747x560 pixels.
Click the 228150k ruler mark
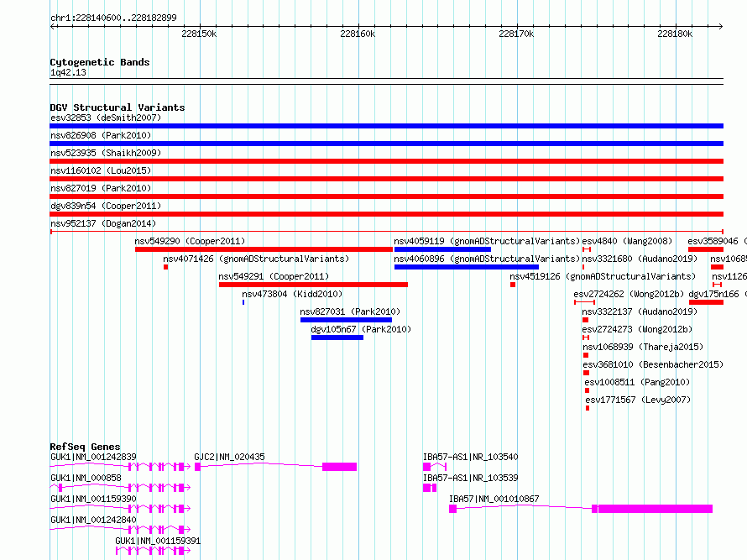point(199,34)
